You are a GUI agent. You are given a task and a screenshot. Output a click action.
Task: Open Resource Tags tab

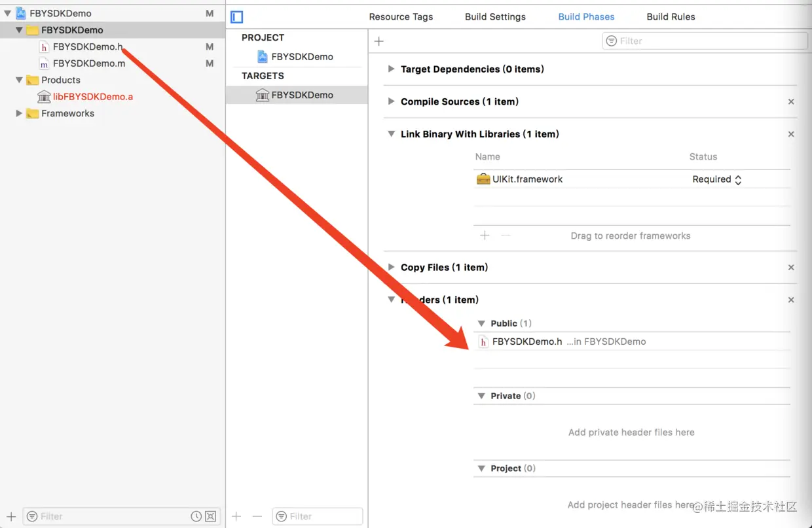click(x=401, y=16)
